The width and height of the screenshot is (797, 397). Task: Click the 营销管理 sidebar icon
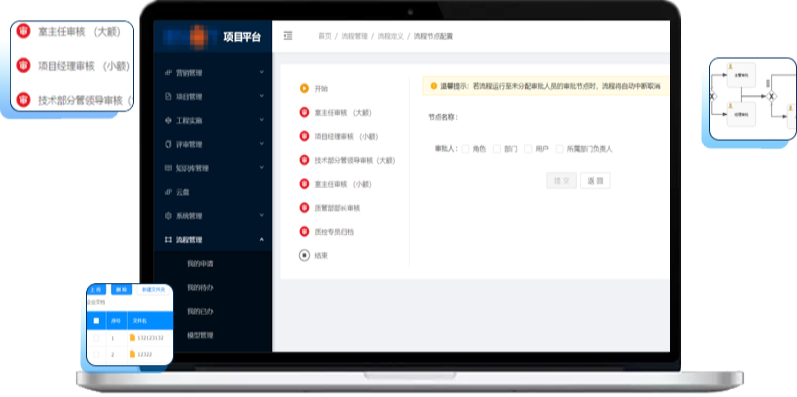[x=168, y=73]
